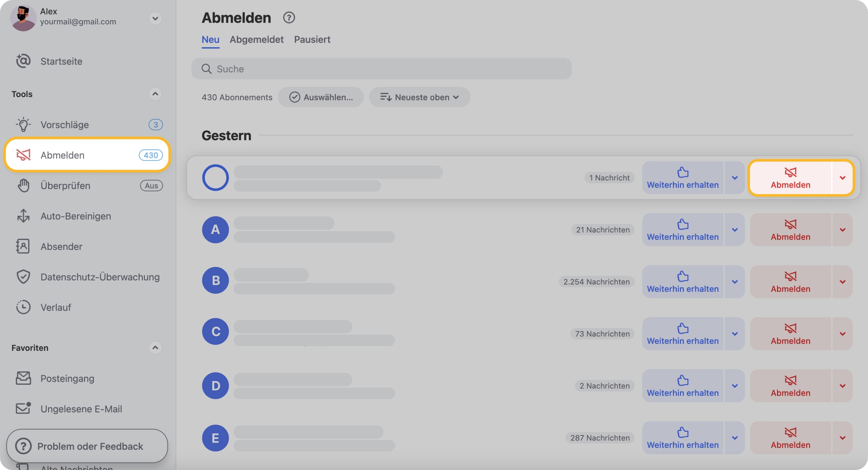
Task: Open Datenschutz-Überwachung via the shield icon
Action: coord(23,277)
